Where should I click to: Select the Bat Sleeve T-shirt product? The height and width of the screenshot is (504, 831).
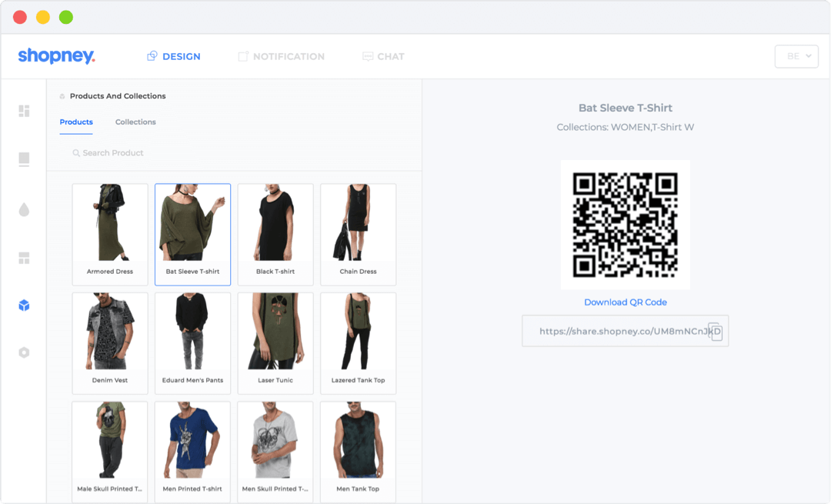pyautogui.click(x=193, y=235)
